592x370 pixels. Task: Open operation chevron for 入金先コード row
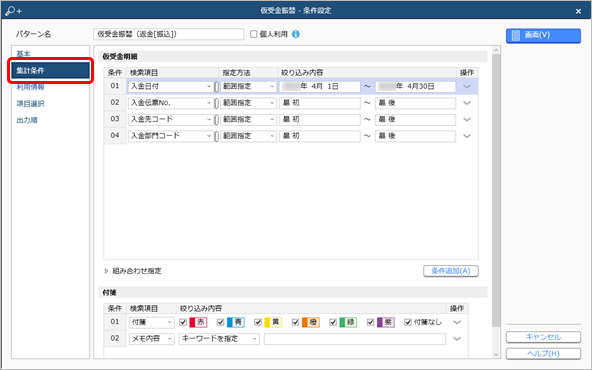pyautogui.click(x=467, y=119)
